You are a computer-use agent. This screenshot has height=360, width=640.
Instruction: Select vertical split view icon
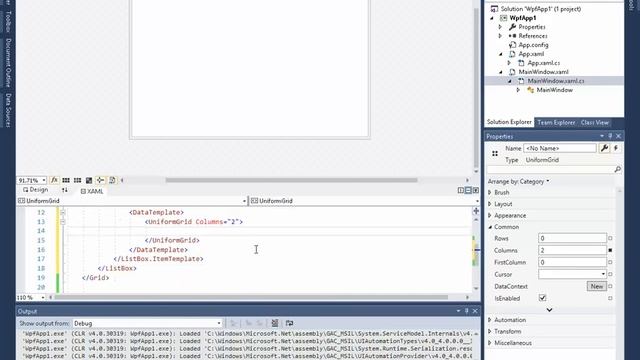(461, 190)
